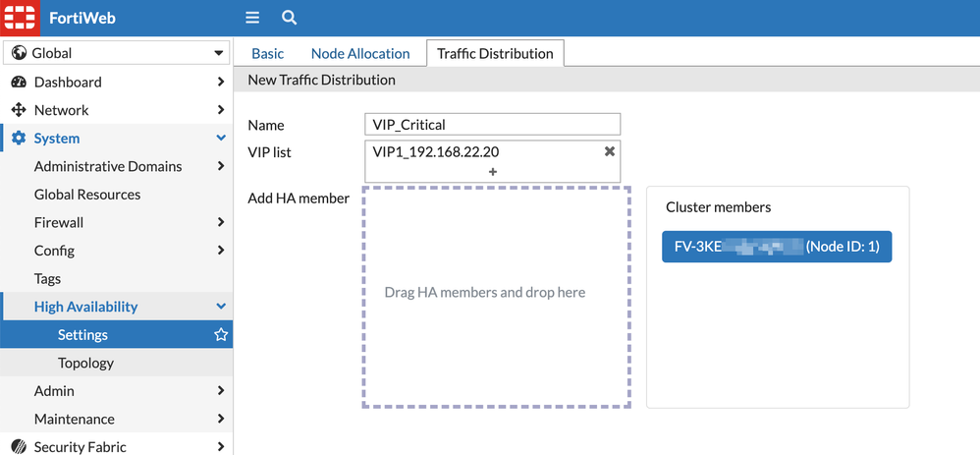Remove VIP1_192.168.22.20 with the X icon

610,151
